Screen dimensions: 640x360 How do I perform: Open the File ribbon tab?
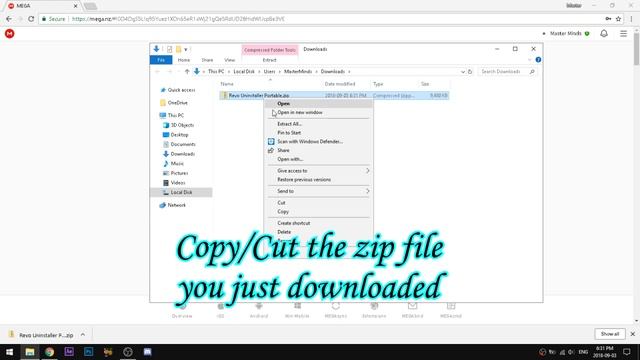(161, 60)
